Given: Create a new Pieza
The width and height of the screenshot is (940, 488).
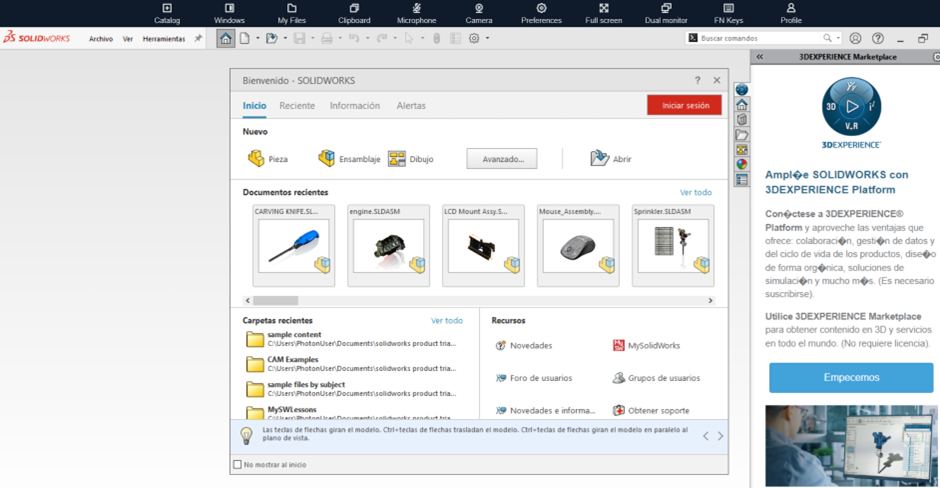Looking at the screenshot, I should tap(267, 159).
